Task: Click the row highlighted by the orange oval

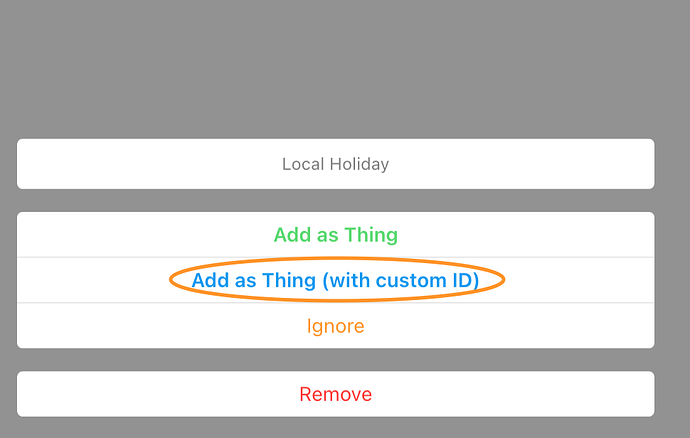Action: [x=335, y=280]
